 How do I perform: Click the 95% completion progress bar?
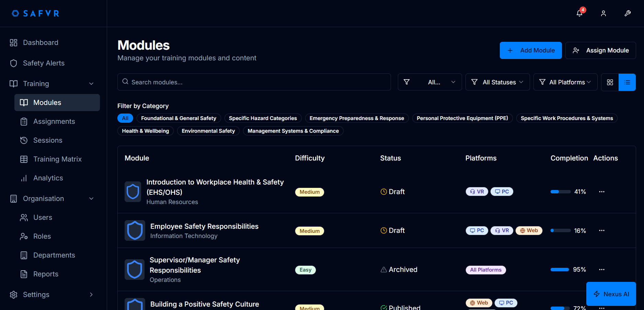click(x=561, y=270)
